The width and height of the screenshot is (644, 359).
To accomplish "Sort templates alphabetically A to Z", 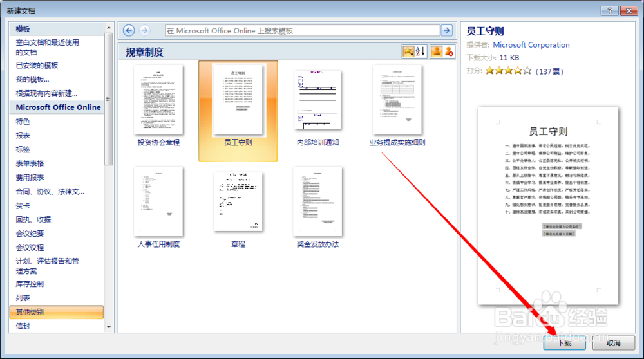I will pyautogui.click(x=420, y=51).
